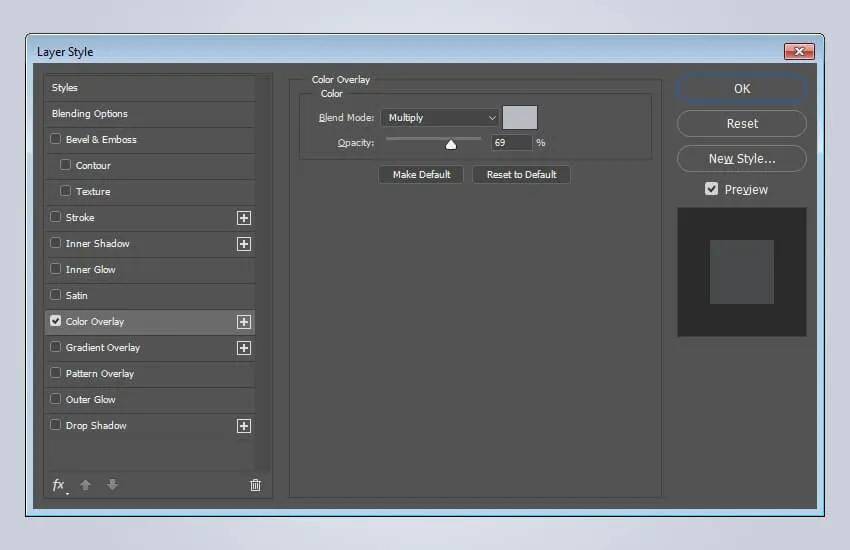Click the move effect down arrow
The width and height of the screenshot is (850, 550).
(x=112, y=485)
